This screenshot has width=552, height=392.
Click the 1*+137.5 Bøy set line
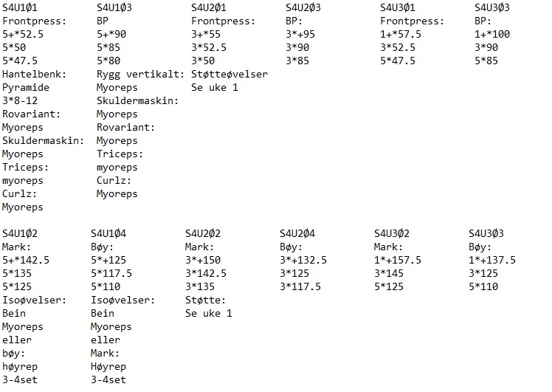point(491,261)
